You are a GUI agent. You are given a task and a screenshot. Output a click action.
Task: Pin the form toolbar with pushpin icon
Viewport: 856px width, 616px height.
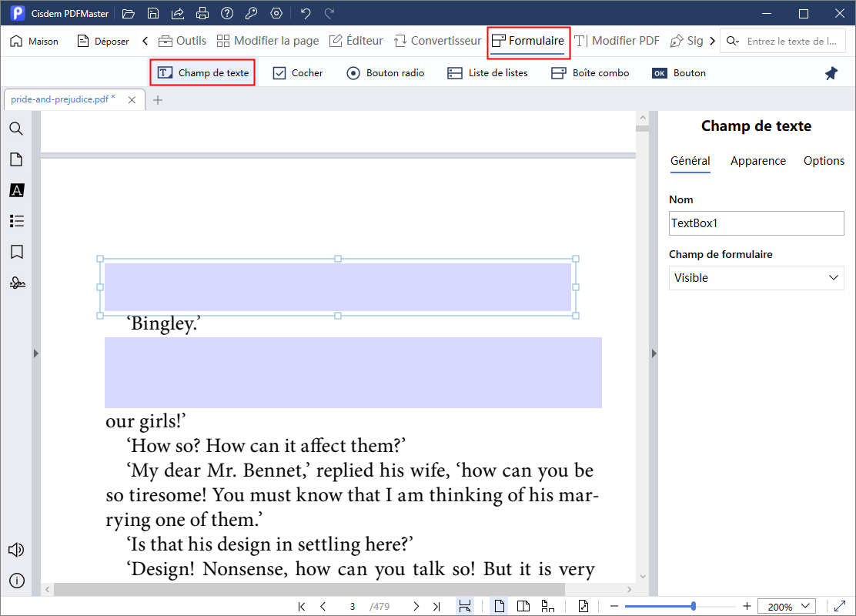[831, 73]
